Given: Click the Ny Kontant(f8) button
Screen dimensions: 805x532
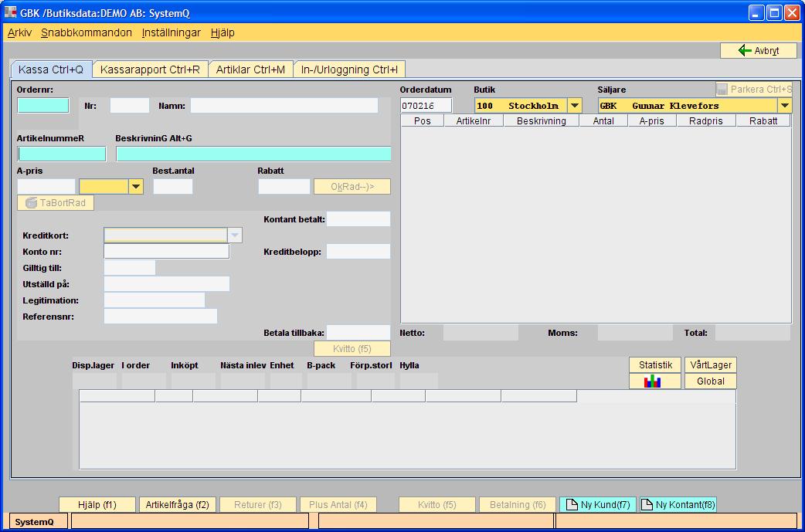Looking at the screenshot, I should click(x=678, y=505).
